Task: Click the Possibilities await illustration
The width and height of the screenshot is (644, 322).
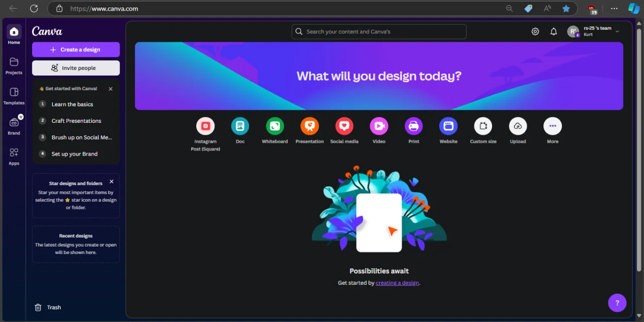Action: [x=379, y=209]
